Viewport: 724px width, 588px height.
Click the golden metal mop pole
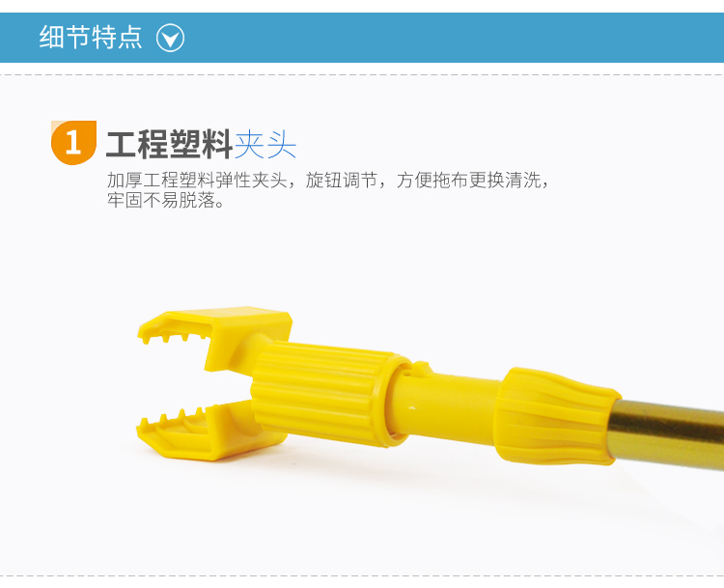(x=666, y=434)
